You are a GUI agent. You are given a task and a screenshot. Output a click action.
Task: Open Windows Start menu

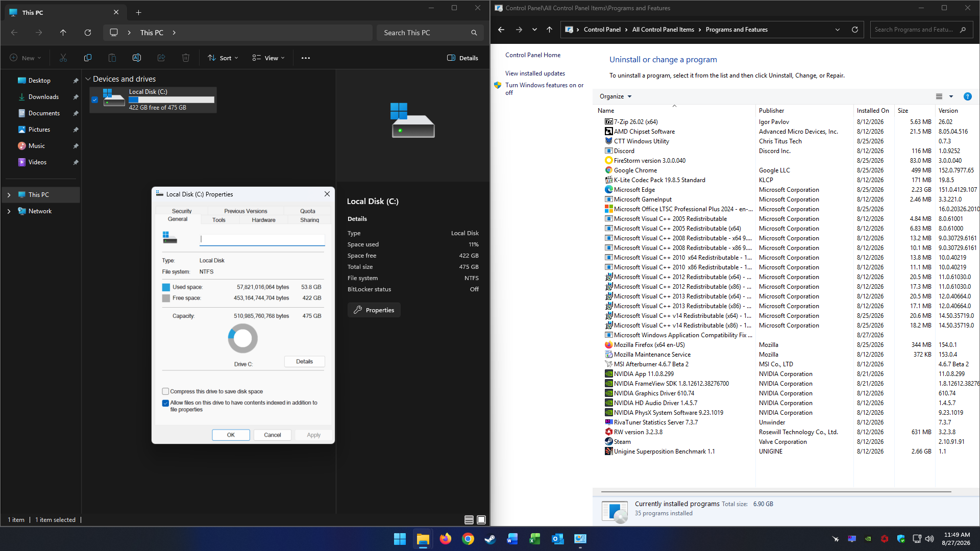400,539
